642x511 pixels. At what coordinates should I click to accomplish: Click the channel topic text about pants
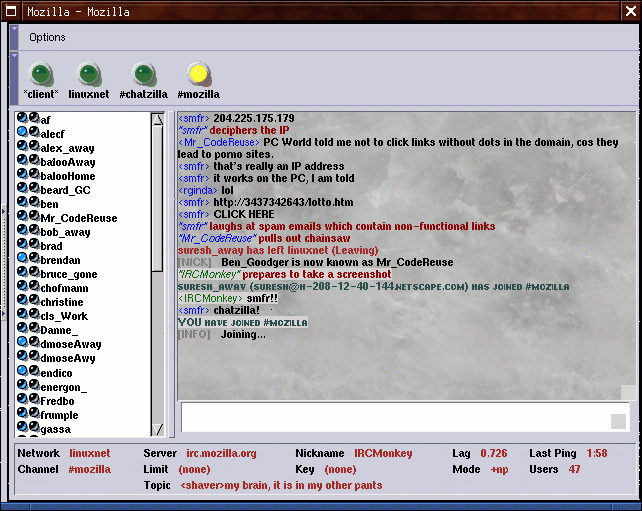(281, 485)
